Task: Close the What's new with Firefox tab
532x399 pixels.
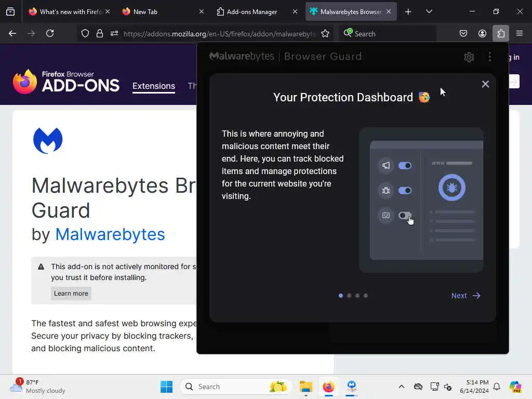Action: pos(108,11)
